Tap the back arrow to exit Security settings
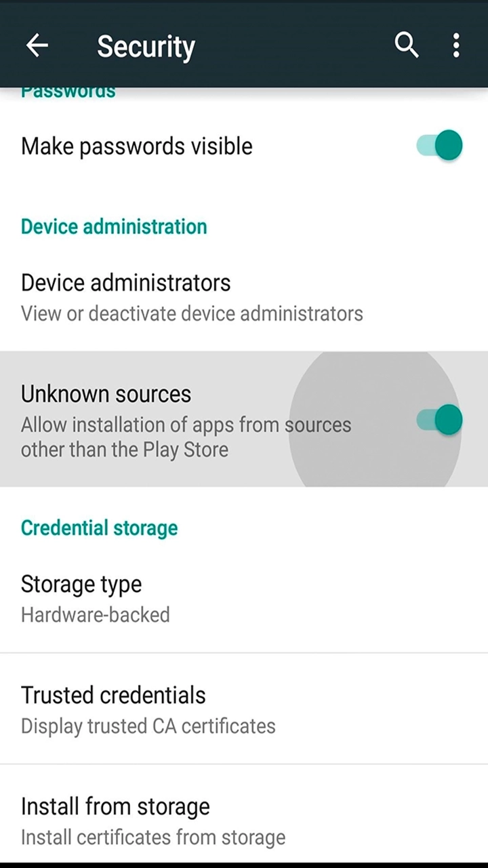The image size is (488, 868). click(37, 45)
